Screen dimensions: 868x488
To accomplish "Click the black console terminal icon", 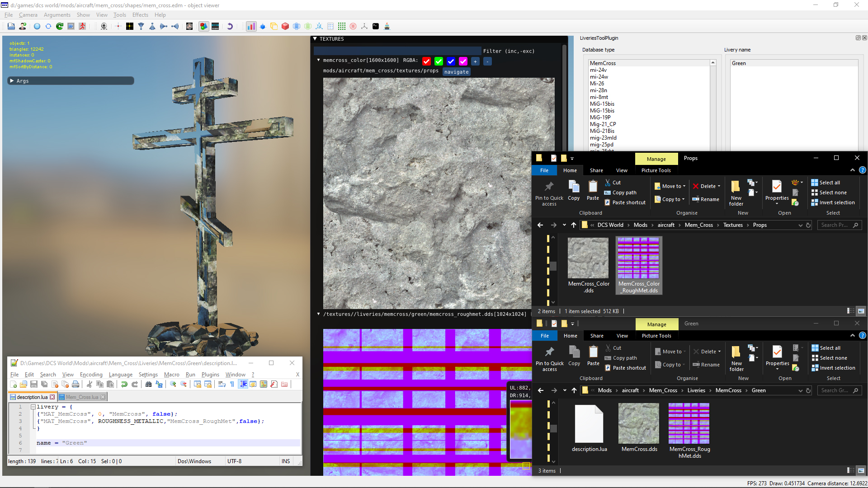I will (376, 26).
